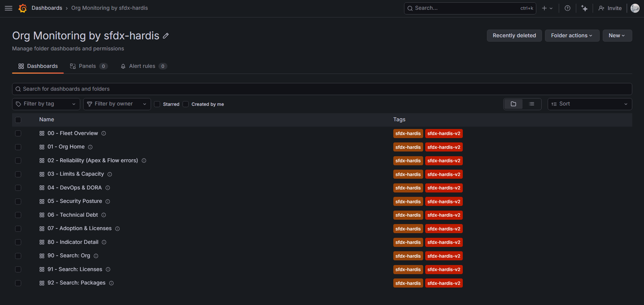Click dashboard grid icon of 05 - Security Posture

42,202
